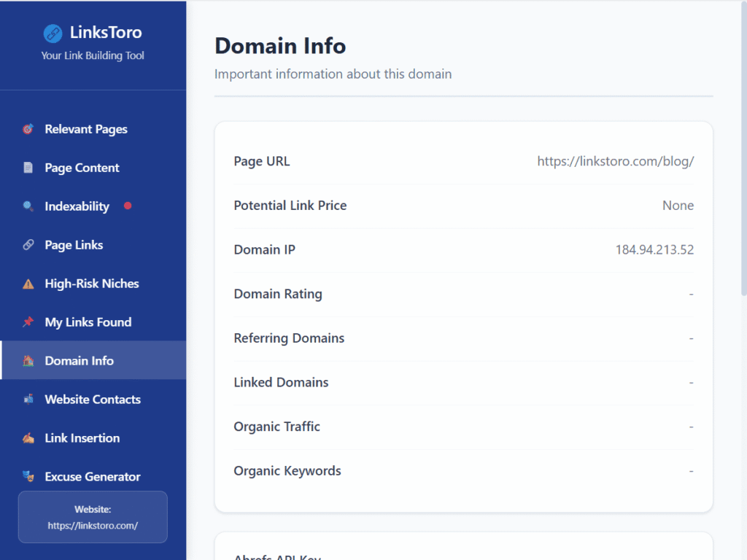Image resolution: width=747 pixels, height=560 pixels.
Task: Click the Relevant Pages target icon
Action: (28, 129)
